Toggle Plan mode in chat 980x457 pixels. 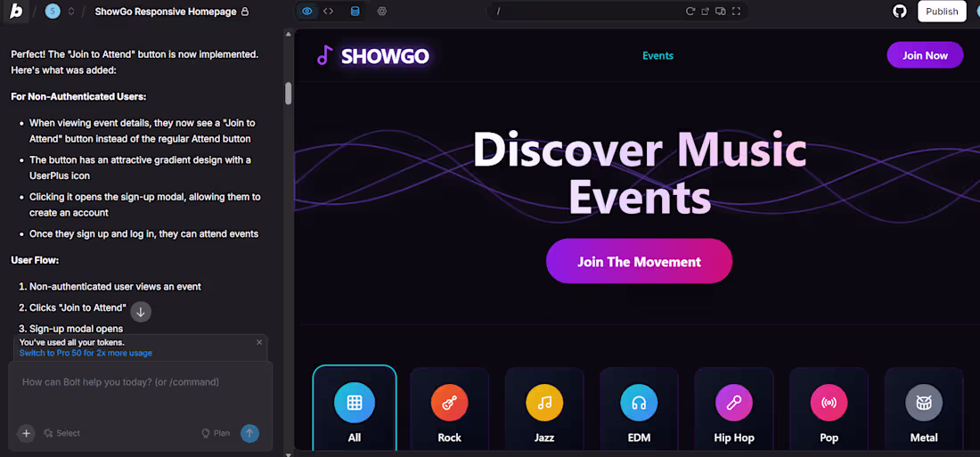click(216, 433)
